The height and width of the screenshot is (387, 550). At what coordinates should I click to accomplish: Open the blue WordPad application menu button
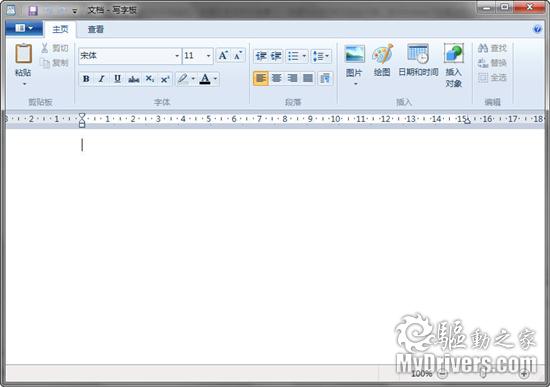[x=24, y=28]
